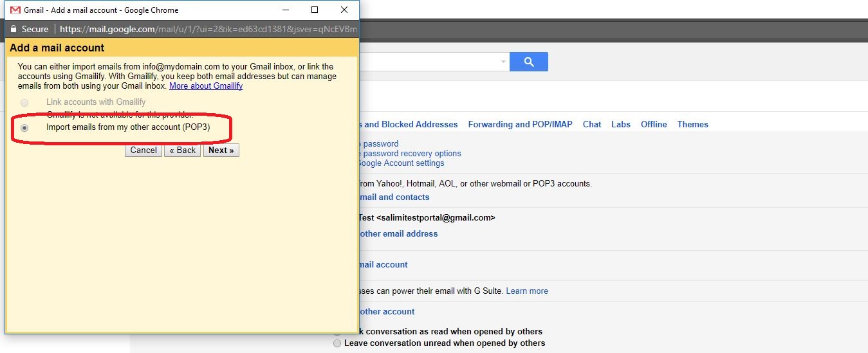Open the password recovery options link
The image size is (868, 353).
(x=409, y=153)
